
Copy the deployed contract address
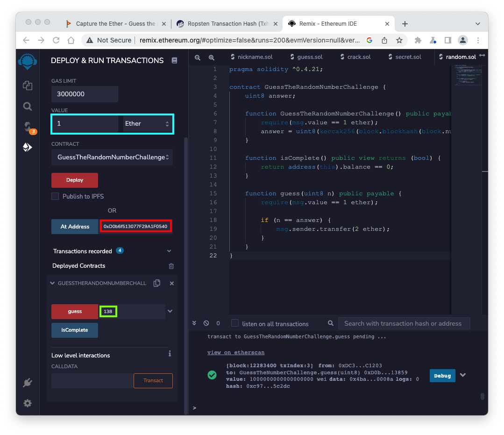click(x=157, y=283)
